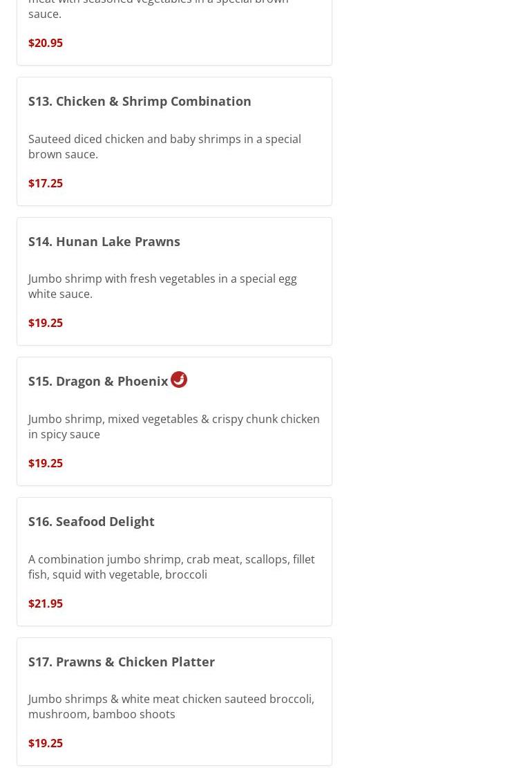Open the S15. Dragon & Phoenix dish

pos(98,382)
